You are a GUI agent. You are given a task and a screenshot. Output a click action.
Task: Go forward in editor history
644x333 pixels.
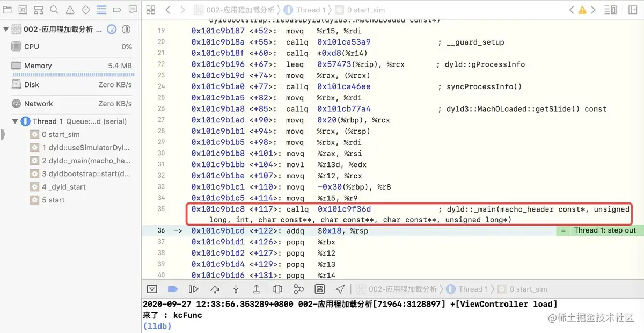[x=183, y=10]
